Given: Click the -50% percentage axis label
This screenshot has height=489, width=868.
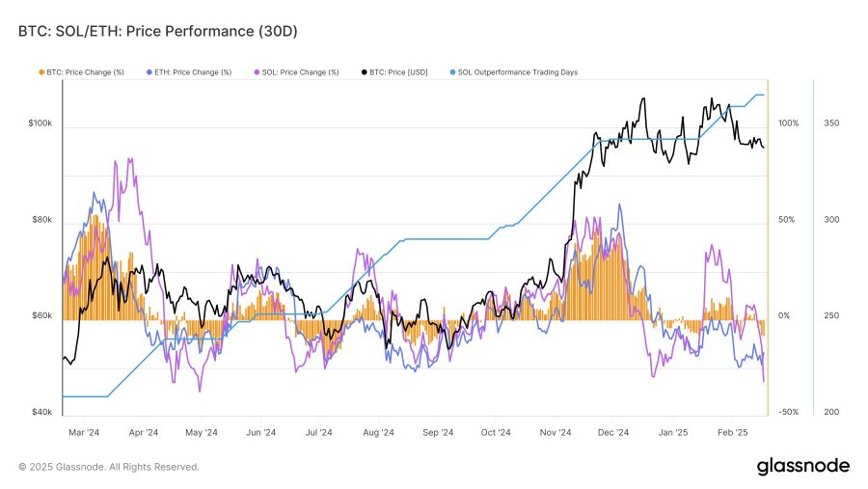Looking at the screenshot, I should (788, 413).
